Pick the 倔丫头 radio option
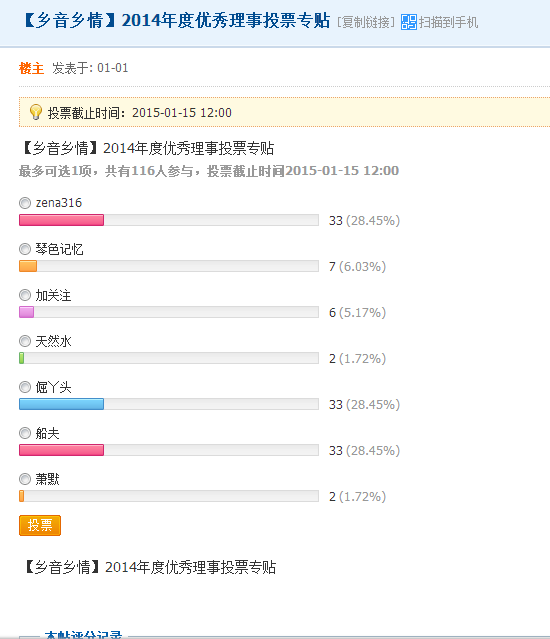550x639 pixels. pos(25,387)
